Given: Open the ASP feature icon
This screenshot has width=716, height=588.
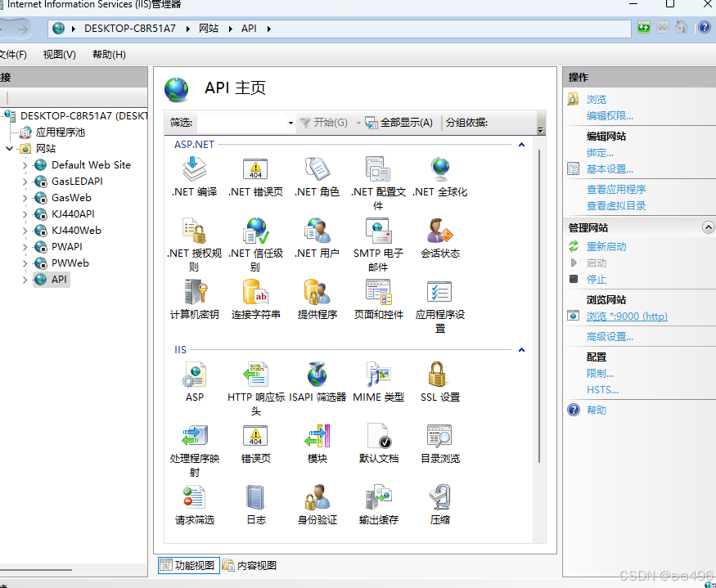Looking at the screenshot, I should (x=195, y=382).
